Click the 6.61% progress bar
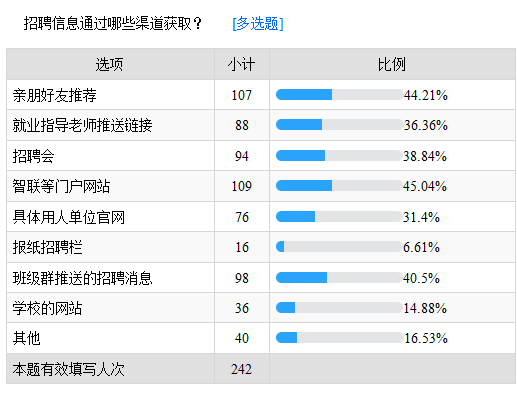Image resolution: width=517 pixels, height=399 pixels. [339, 247]
